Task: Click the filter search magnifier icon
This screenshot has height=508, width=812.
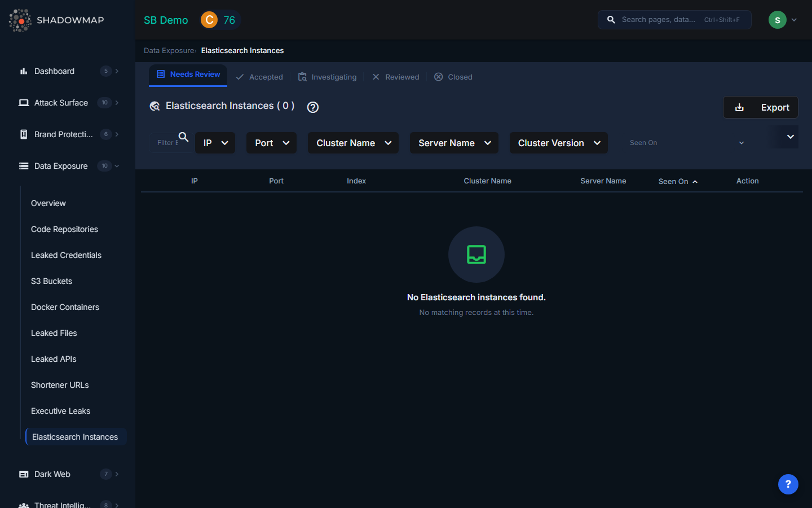Action: (183, 137)
